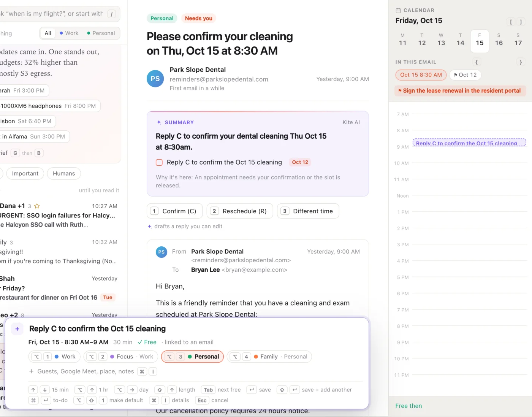
Task: Click the Confirm (C) reply button
Action: pos(174,211)
